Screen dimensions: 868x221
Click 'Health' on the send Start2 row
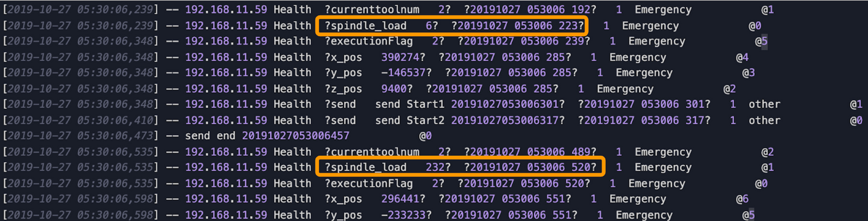(292, 120)
